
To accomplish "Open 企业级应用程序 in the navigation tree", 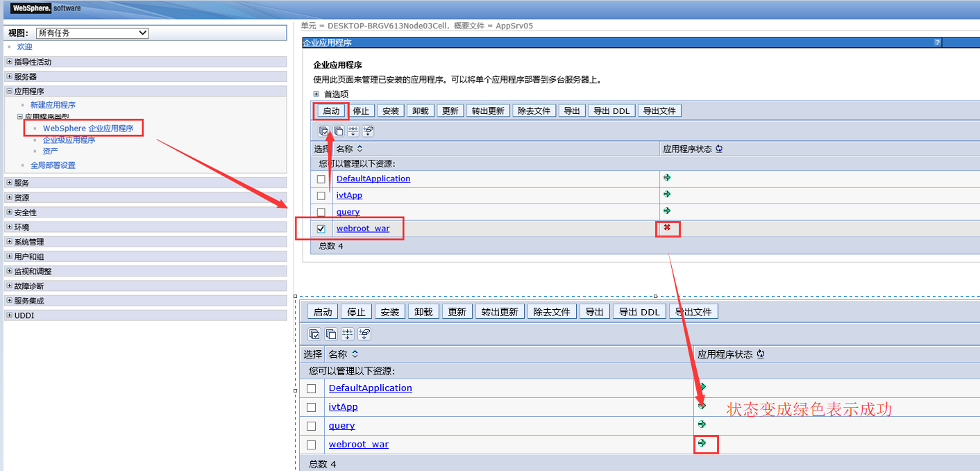I will tap(69, 140).
